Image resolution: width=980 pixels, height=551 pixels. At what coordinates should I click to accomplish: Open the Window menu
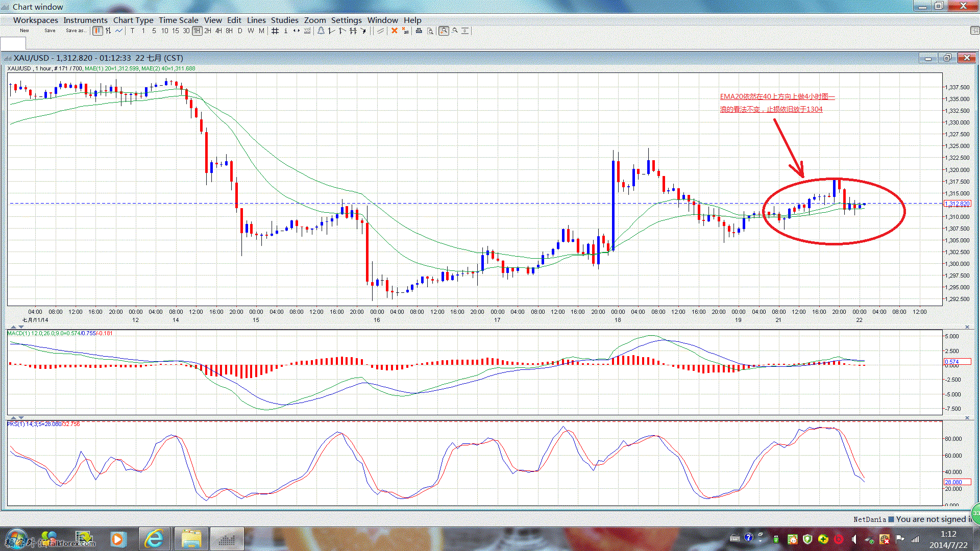click(x=382, y=20)
